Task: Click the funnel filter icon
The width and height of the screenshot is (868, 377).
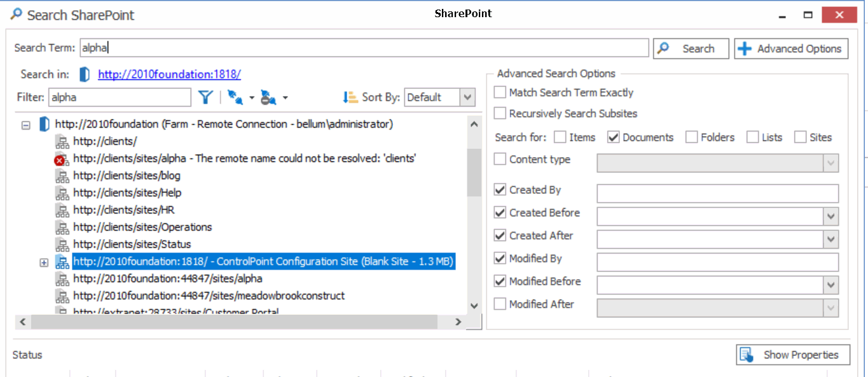Action: (205, 97)
